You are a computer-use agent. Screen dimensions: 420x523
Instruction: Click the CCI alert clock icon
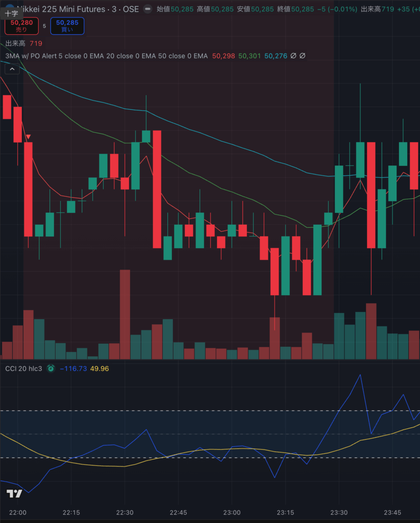(x=51, y=368)
